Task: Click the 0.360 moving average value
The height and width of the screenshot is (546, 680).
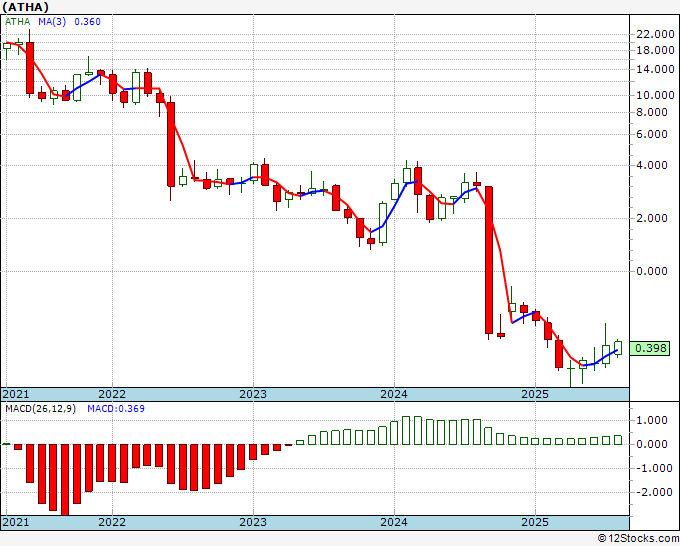Action: click(87, 22)
